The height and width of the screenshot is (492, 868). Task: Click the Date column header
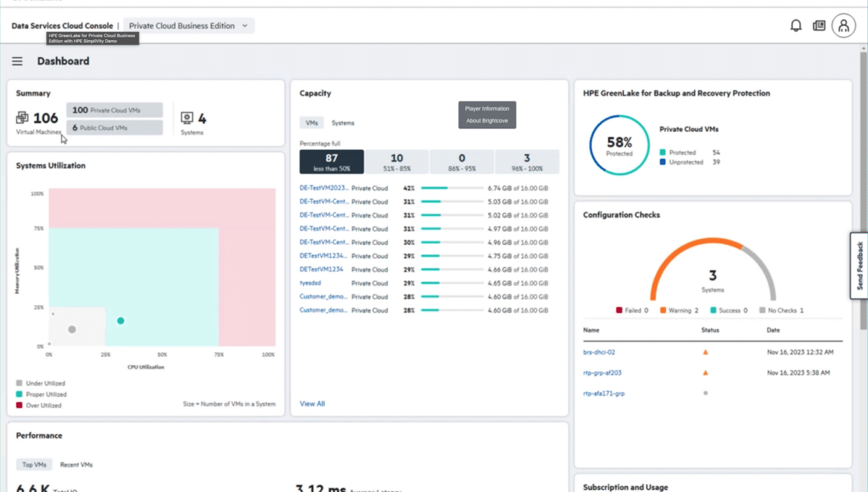click(x=773, y=330)
